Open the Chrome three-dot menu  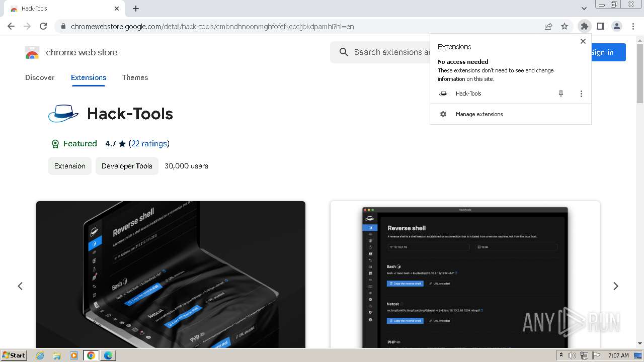tap(633, 26)
